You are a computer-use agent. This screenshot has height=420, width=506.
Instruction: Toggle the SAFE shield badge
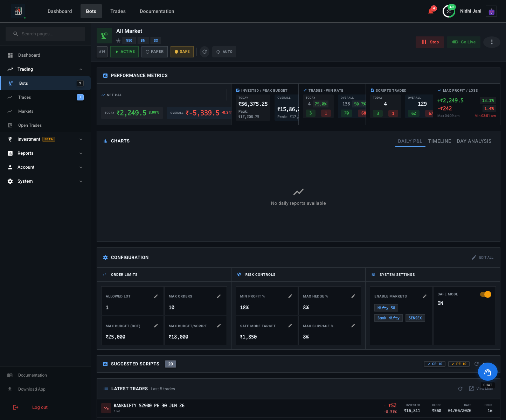click(x=182, y=51)
